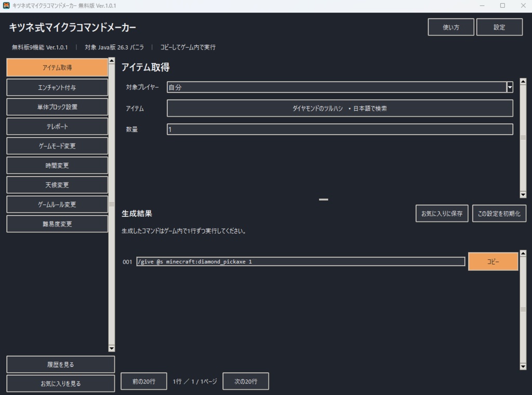Screen dimensions: 532x395
Task: Open the 時間変更 function
Action: click(57, 166)
